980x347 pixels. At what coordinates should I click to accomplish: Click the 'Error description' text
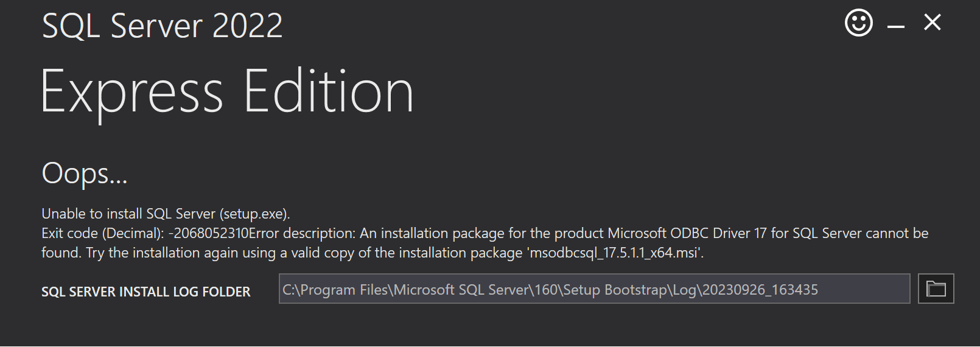(x=302, y=233)
